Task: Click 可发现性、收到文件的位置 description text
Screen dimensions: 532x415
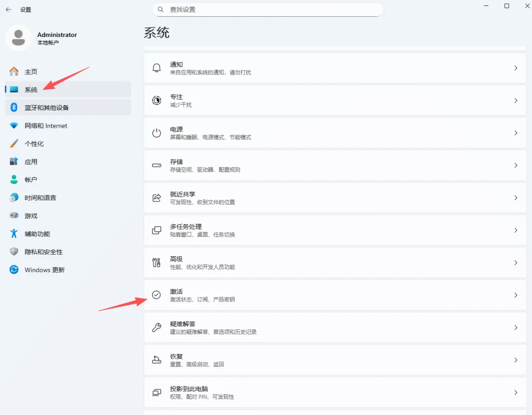Action: 202,202
